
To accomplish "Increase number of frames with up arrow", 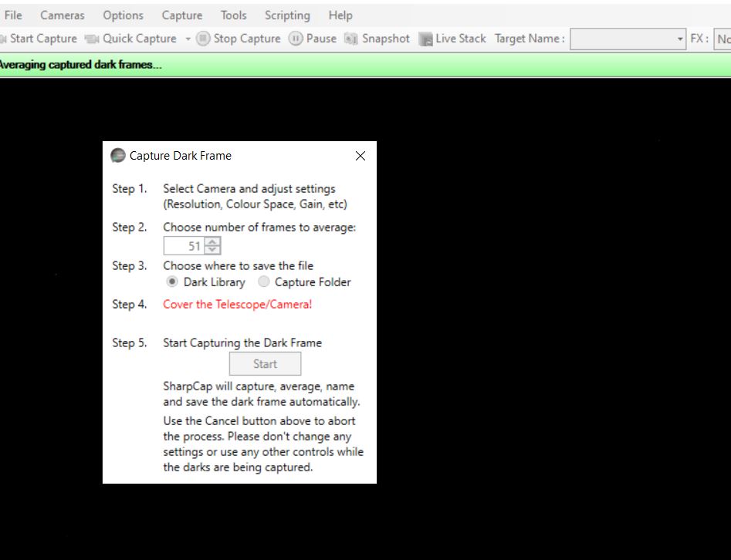I will (x=212, y=241).
